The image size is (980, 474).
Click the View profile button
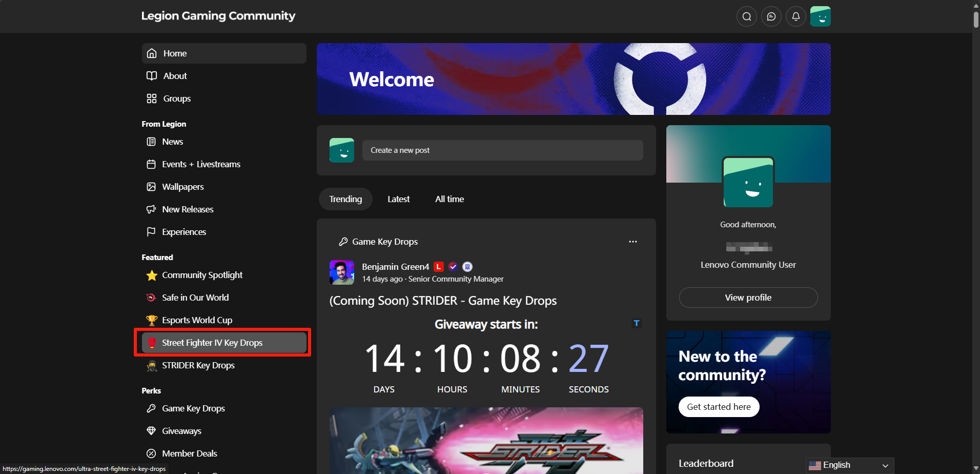click(748, 298)
